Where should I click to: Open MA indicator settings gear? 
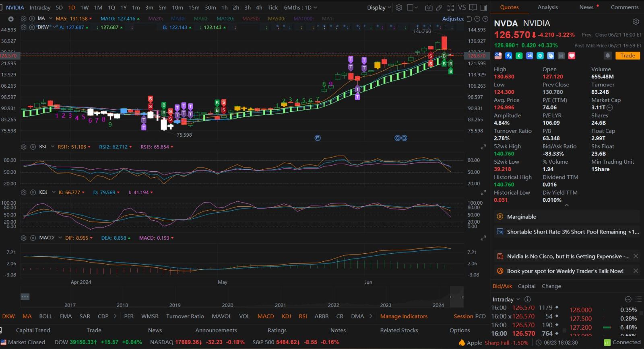[x=24, y=18]
